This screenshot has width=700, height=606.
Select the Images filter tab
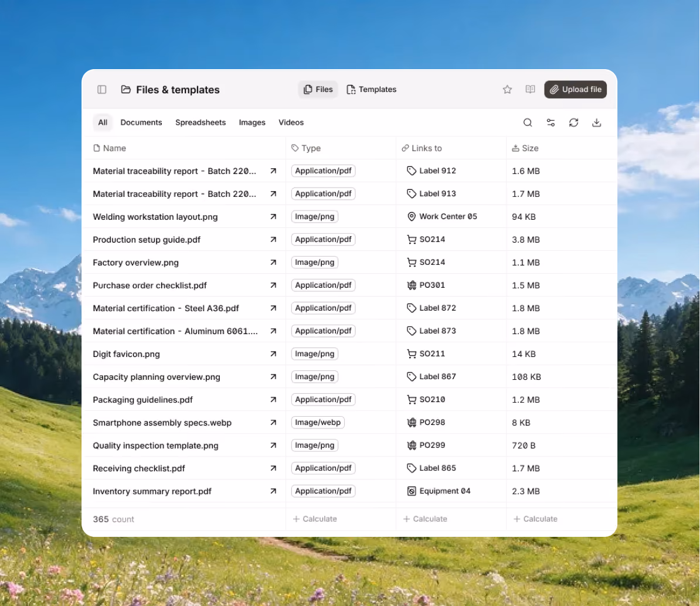click(252, 122)
